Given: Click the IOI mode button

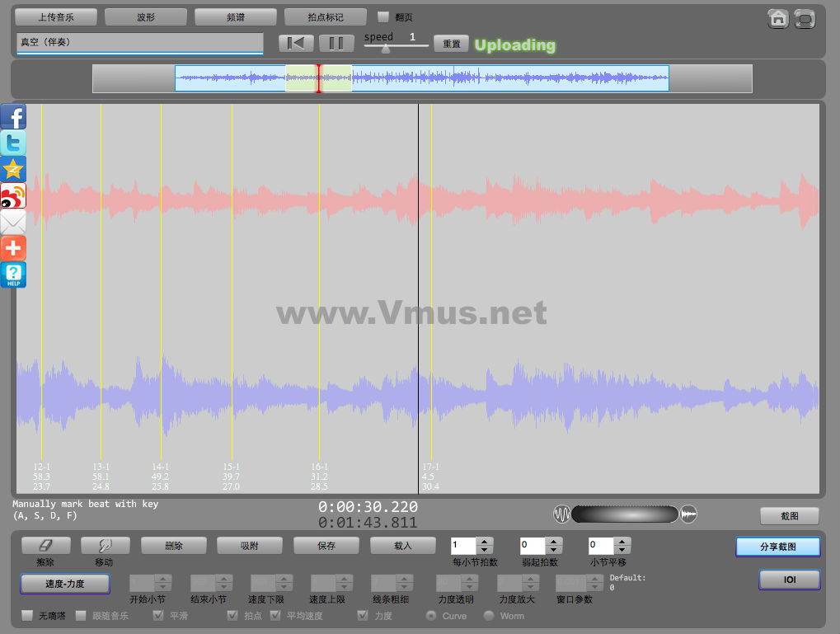Looking at the screenshot, I should [790, 580].
